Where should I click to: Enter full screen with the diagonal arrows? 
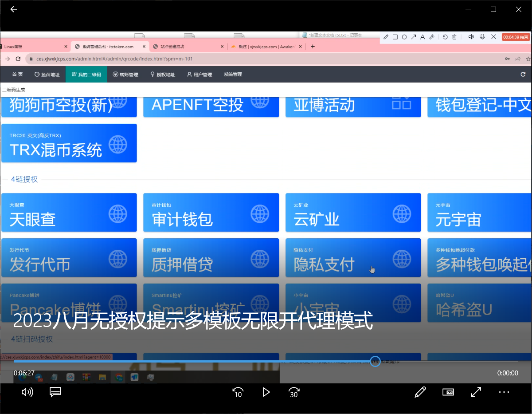coord(476,392)
